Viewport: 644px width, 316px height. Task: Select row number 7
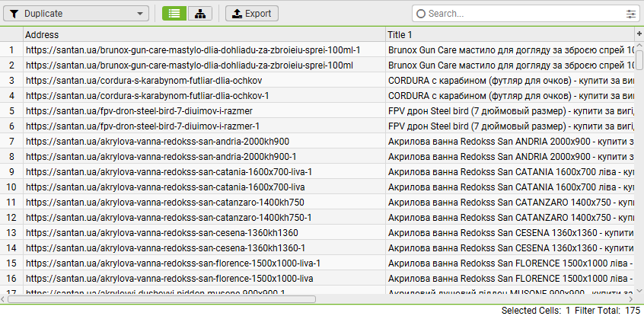click(x=11, y=141)
